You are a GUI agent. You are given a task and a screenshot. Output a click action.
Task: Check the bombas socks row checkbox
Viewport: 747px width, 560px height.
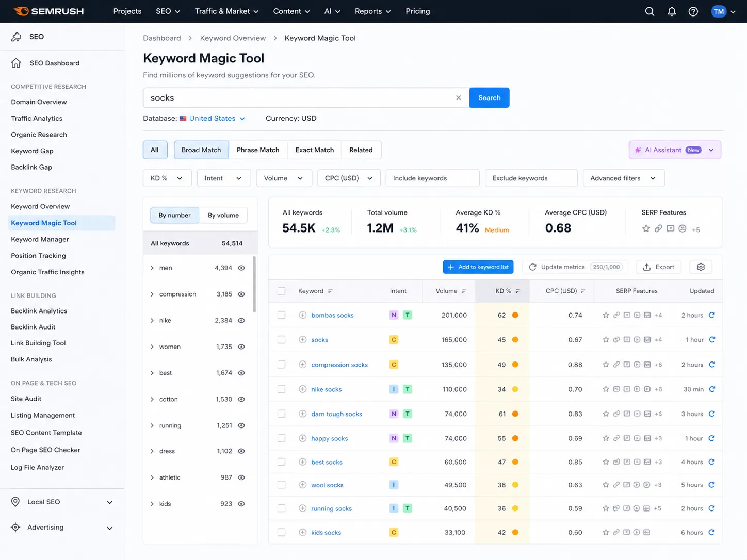[x=281, y=315]
